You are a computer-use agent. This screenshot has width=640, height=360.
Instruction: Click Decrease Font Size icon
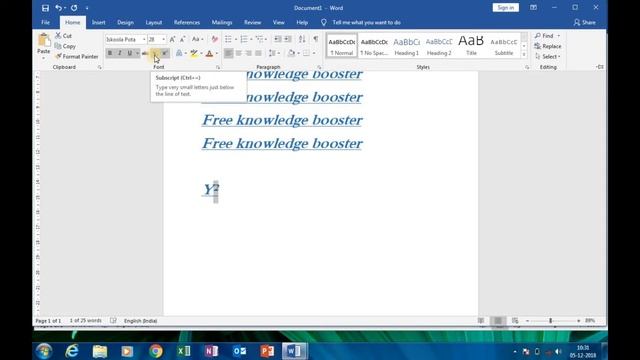182,39
